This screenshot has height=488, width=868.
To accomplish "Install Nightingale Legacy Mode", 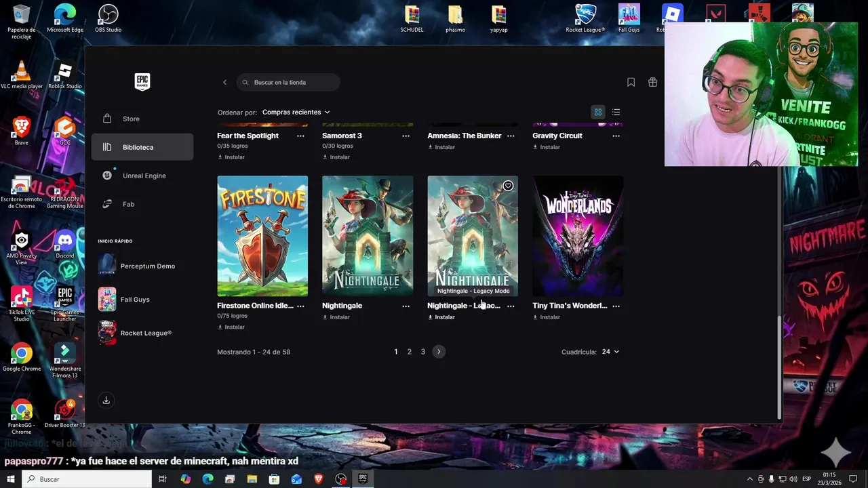I will [x=441, y=317].
